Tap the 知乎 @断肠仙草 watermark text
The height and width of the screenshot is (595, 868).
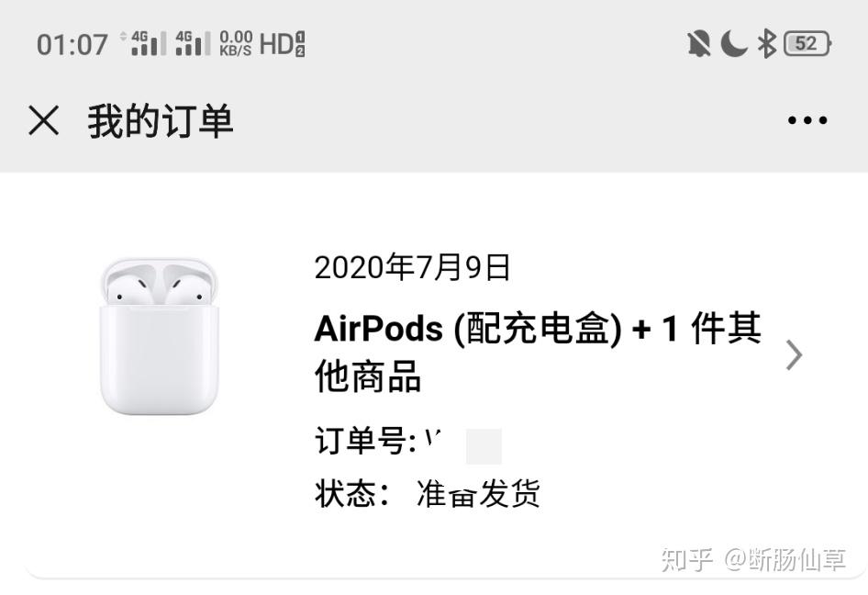753,559
